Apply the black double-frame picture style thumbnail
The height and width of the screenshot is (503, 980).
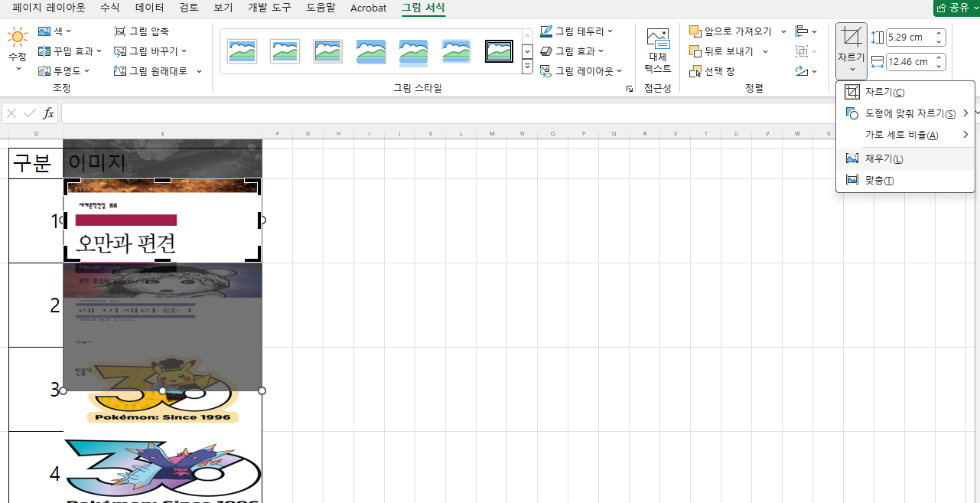(x=499, y=51)
